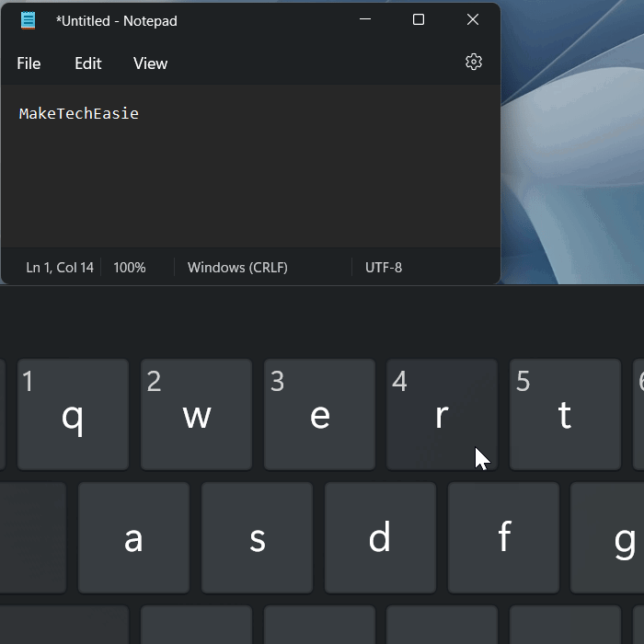Tap the q key on touch keyboard

(x=73, y=414)
